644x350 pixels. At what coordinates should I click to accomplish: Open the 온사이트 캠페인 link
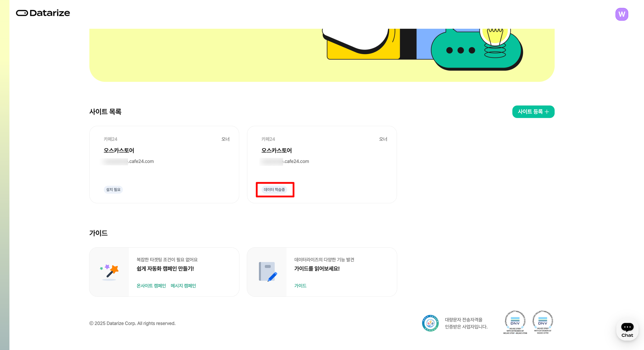click(151, 286)
